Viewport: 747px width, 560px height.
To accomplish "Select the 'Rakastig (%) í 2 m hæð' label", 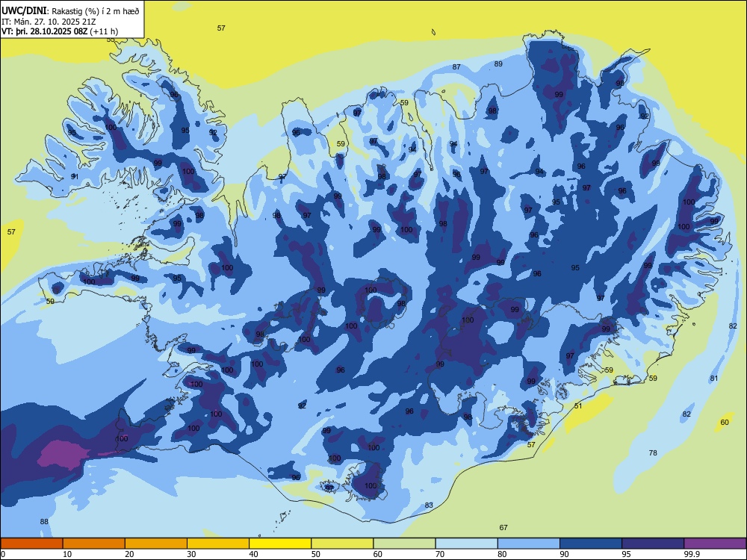I will (95, 11).
